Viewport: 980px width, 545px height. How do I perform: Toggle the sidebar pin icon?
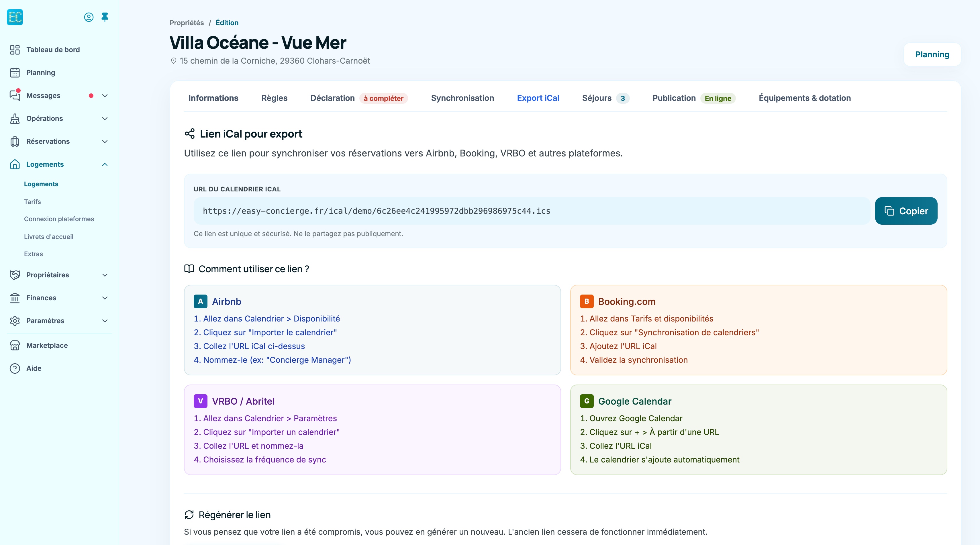coord(105,17)
